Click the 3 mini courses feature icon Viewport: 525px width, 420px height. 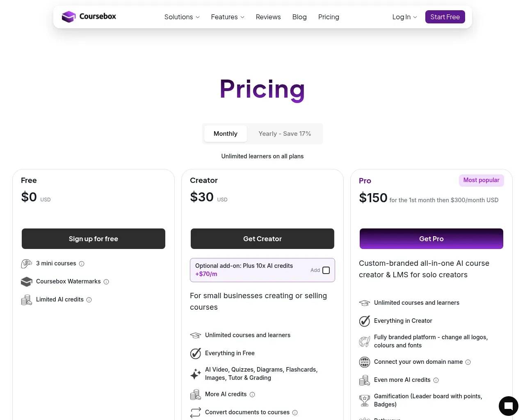tap(27, 264)
